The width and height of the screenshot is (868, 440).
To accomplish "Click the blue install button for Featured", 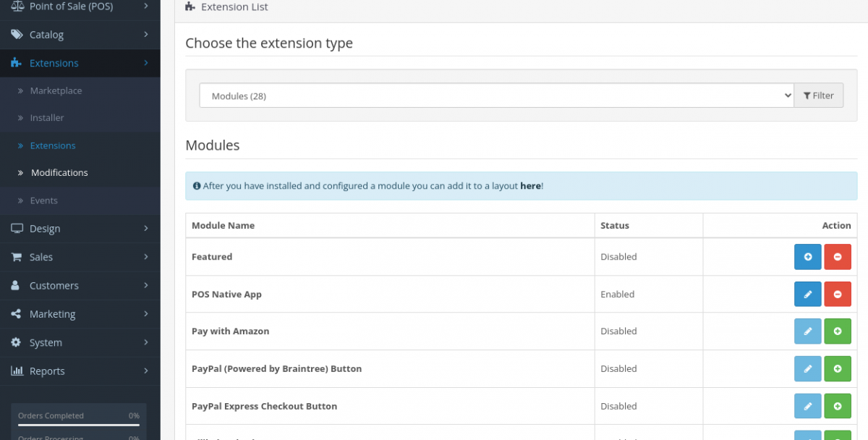I will (x=807, y=257).
